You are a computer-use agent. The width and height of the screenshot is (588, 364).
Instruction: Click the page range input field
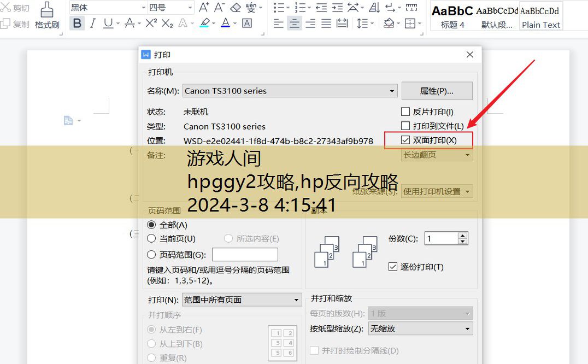(245, 255)
